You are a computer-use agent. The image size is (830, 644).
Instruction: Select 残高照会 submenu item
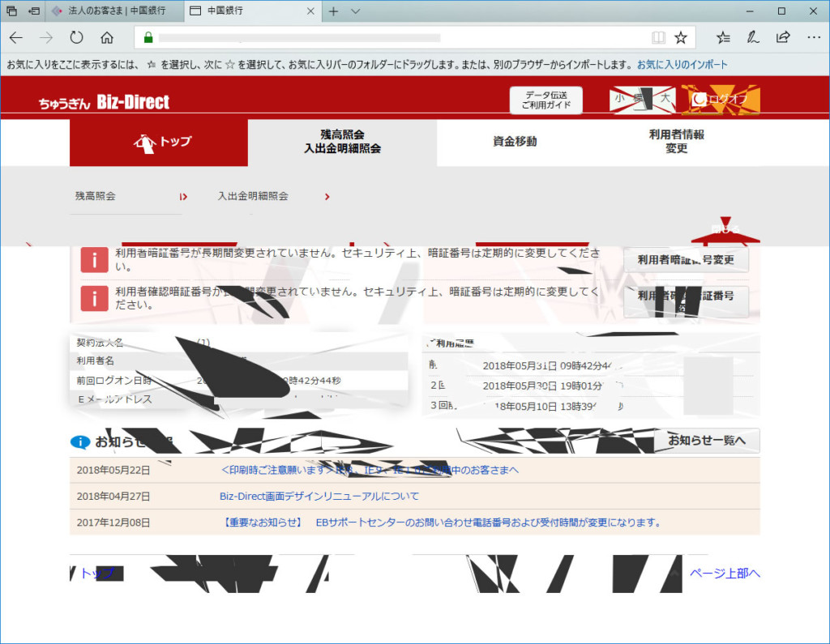pos(96,196)
